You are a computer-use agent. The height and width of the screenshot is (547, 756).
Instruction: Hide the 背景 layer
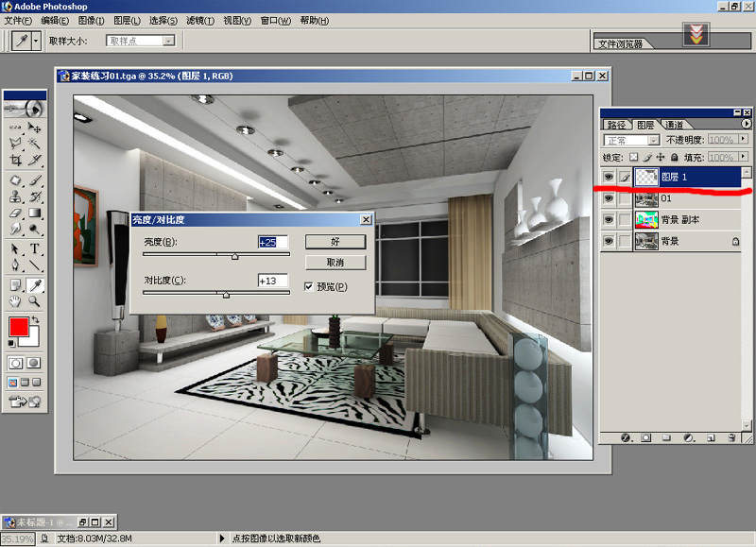[x=609, y=241]
